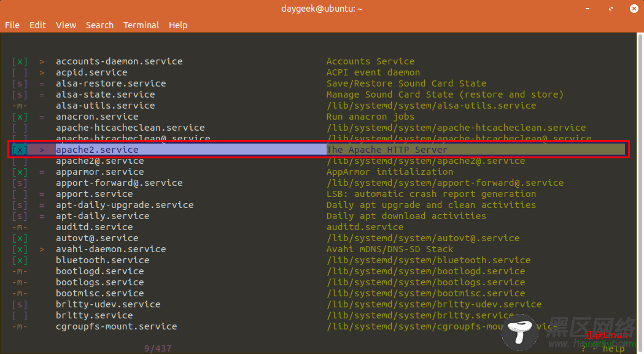Click the [s] static marker of apport-forward@.service
The image size is (644, 354).
(x=20, y=183)
